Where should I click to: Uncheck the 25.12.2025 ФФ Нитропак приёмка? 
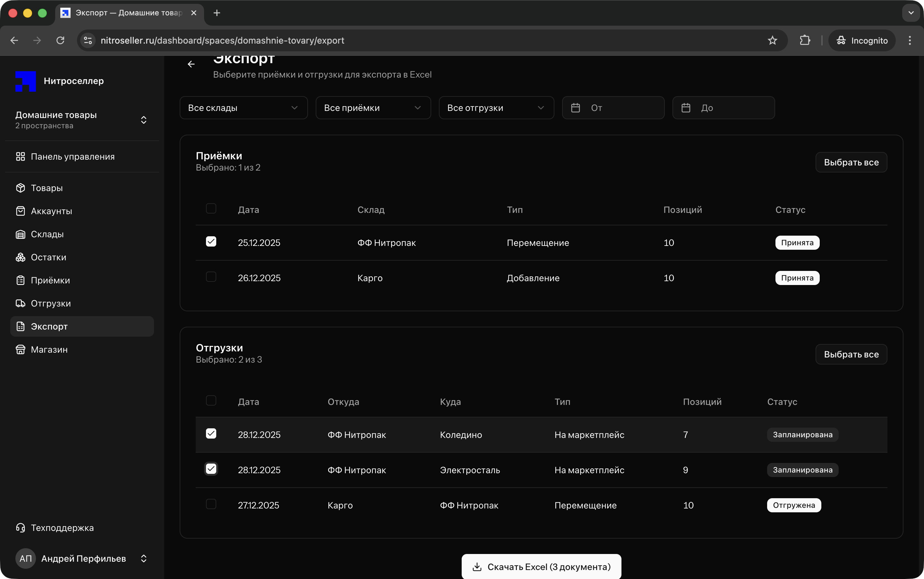tap(211, 242)
